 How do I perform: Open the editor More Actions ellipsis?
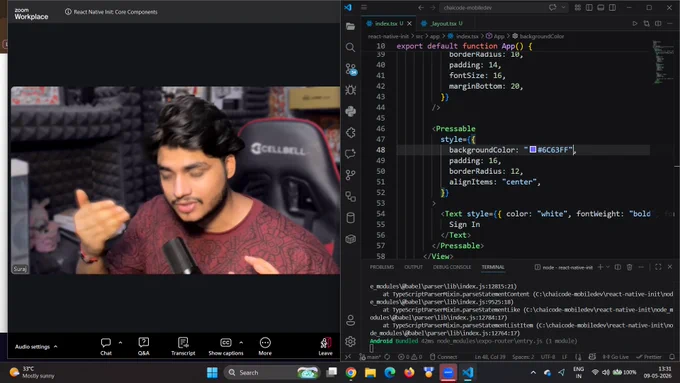click(670, 23)
